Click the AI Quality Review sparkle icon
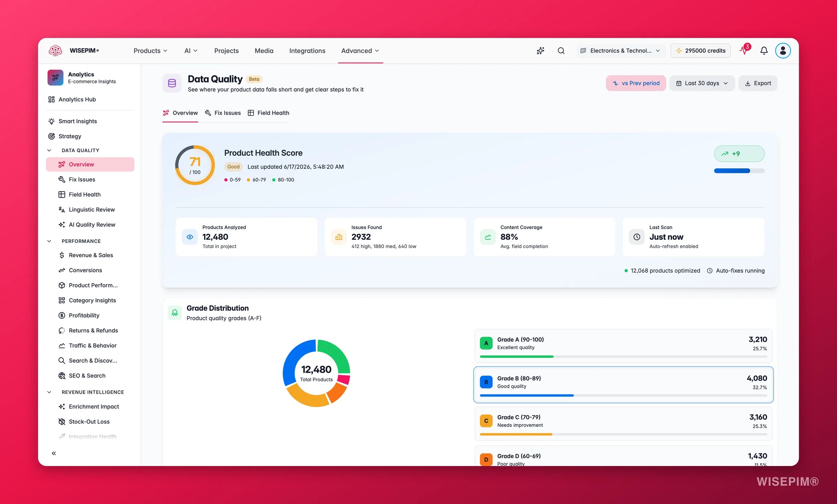 [x=62, y=225]
